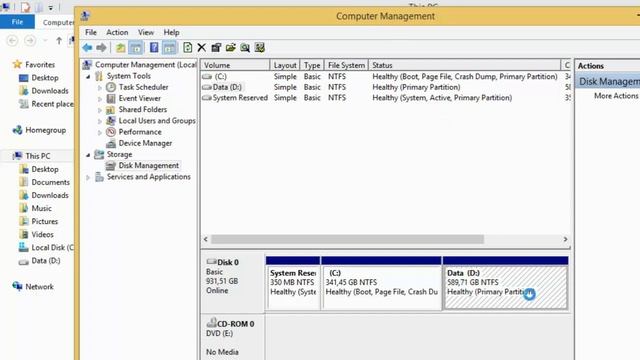Click the right arrow of horizontal scrollbar
The height and width of the screenshot is (360, 640).
[x=565, y=239]
